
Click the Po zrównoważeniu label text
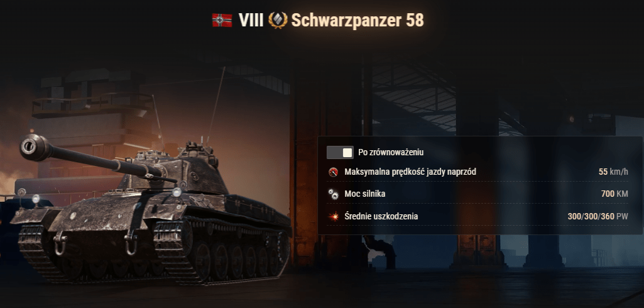(391, 152)
